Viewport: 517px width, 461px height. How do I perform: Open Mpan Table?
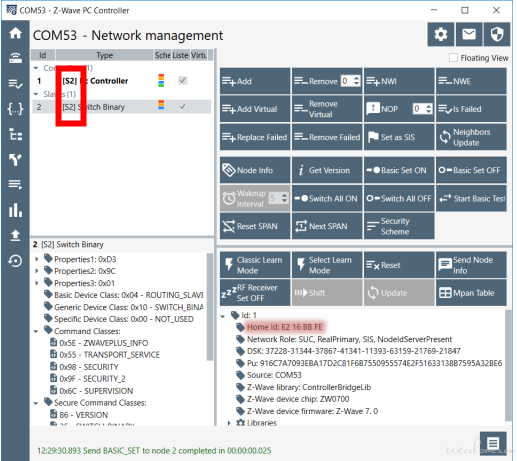471,293
